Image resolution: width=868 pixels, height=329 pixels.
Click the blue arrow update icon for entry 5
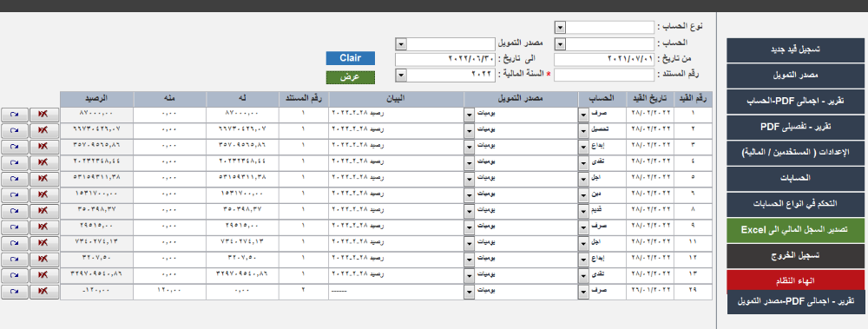[15, 179]
